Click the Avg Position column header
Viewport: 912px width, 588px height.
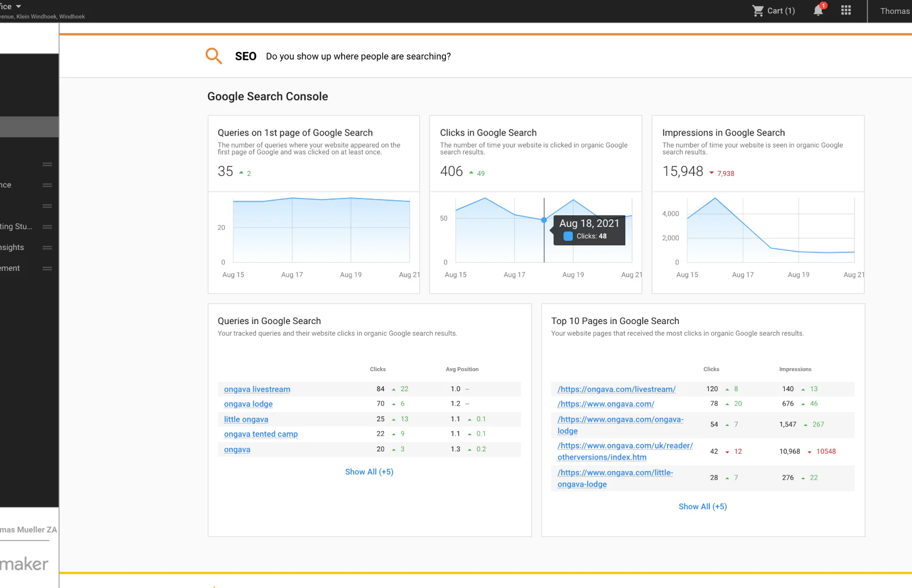tap(462, 369)
